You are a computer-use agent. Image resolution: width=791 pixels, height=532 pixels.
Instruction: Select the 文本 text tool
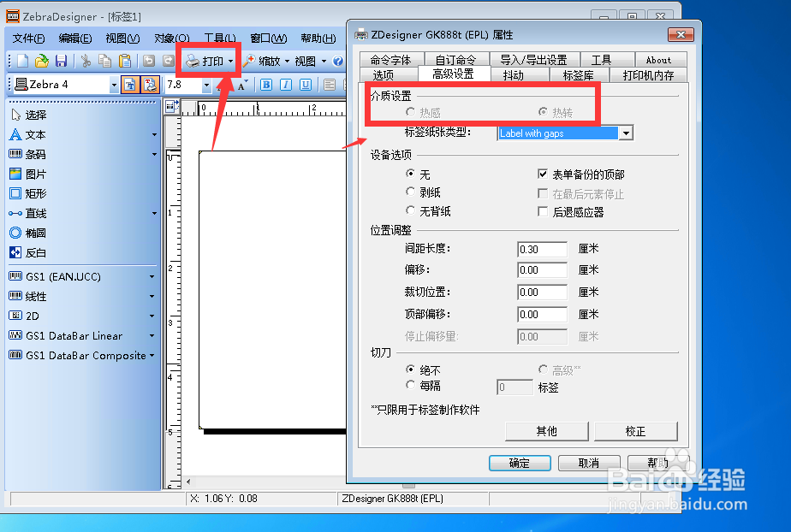tap(27, 134)
